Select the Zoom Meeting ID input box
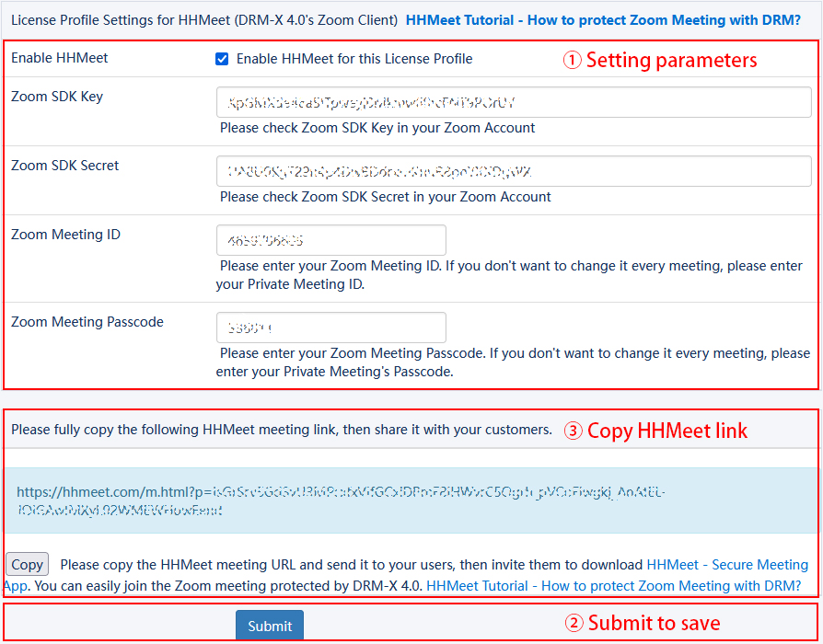The height and width of the screenshot is (644, 823). [x=330, y=240]
